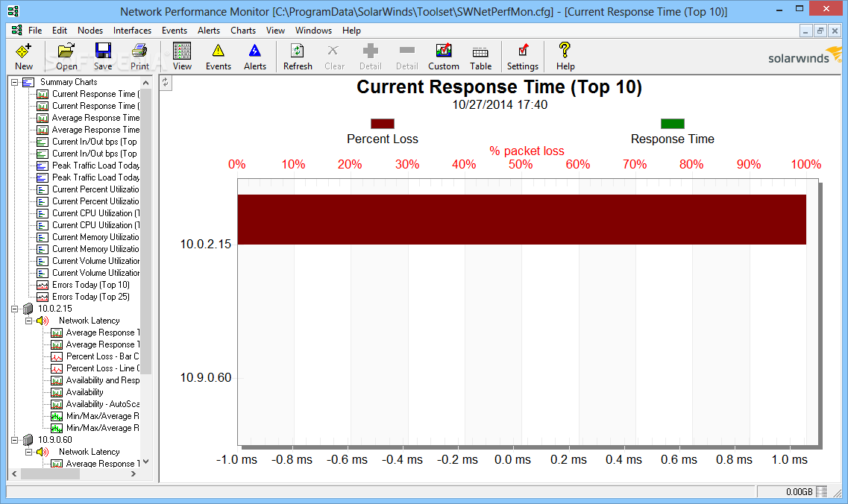Select first Current Memory Utilization chart
This screenshot has height=504, width=848.
tap(95, 237)
